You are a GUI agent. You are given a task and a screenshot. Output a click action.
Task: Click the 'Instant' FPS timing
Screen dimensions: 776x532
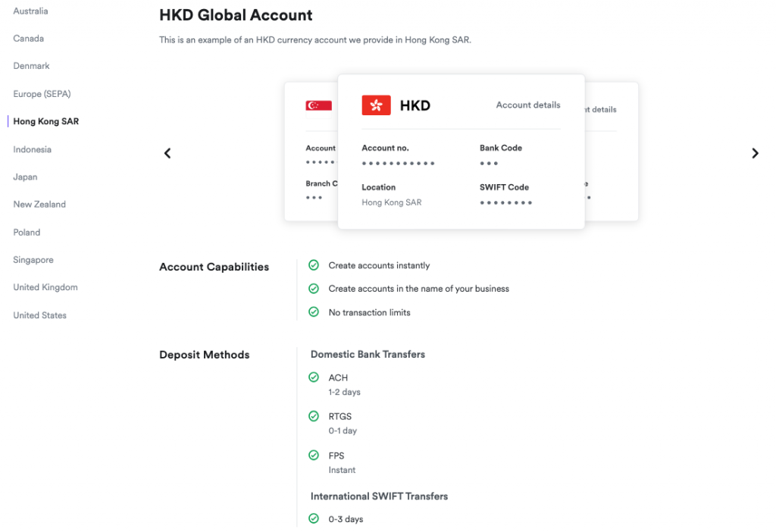click(342, 470)
